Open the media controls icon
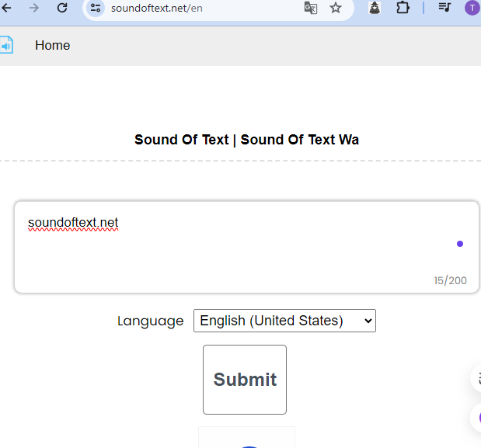481x448 pixels. 444,8
